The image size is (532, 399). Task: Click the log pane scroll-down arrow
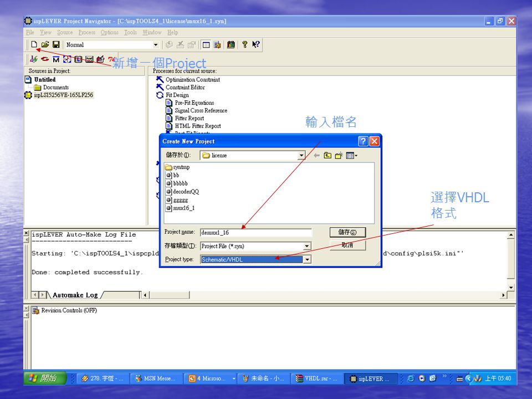[x=511, y=288]
